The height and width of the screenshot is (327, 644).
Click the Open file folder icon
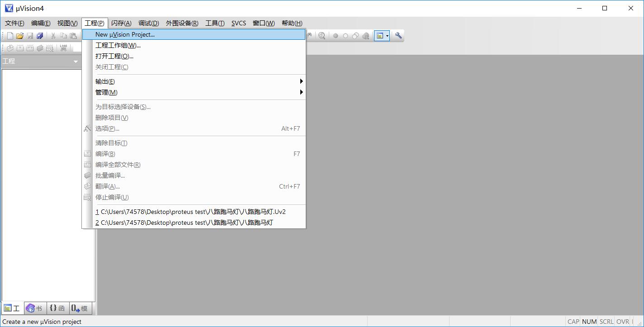[20, 36]
